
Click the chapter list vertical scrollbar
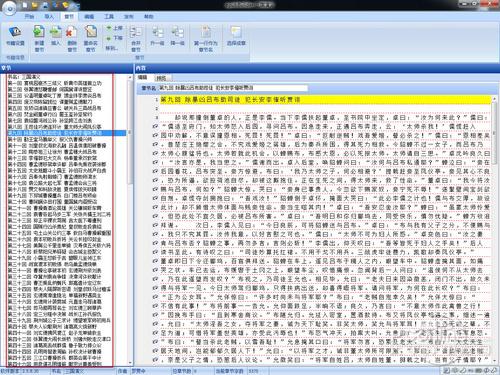point(130,220)
